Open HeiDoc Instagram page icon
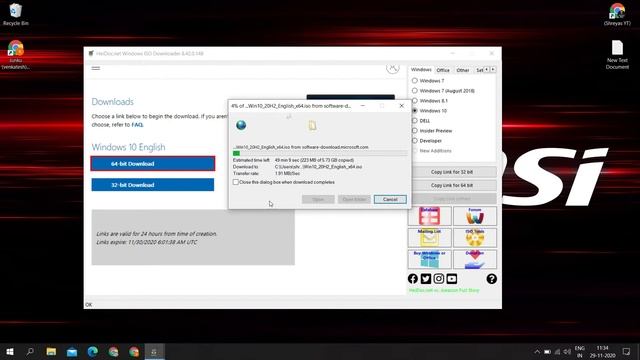Viewport: 640px width, 360px height. 439,279
